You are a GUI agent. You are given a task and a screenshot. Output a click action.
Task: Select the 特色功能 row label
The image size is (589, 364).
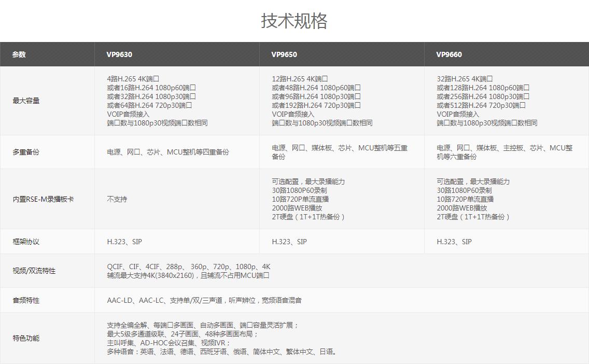point(26,338)
